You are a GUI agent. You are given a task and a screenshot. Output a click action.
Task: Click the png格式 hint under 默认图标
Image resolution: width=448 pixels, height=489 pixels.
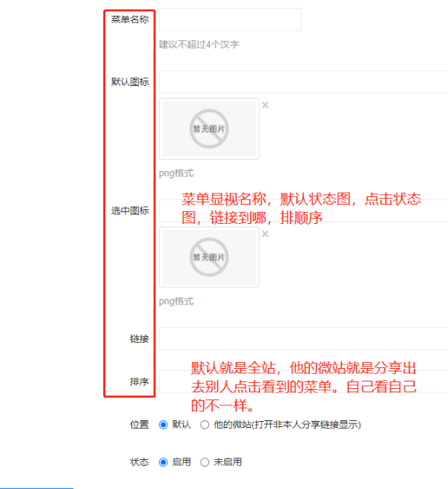coord(176,173)
